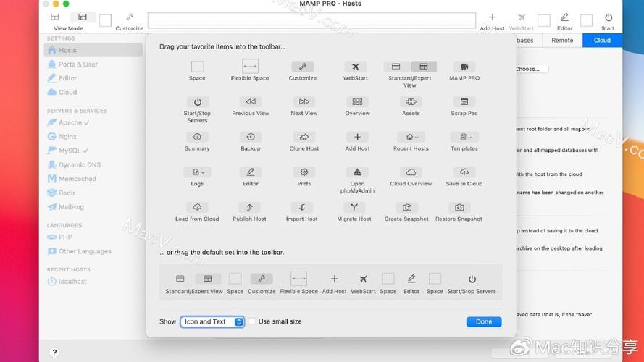Click the Restore Snapshot camera icon
Screen dimensions: 644x362
459,207
